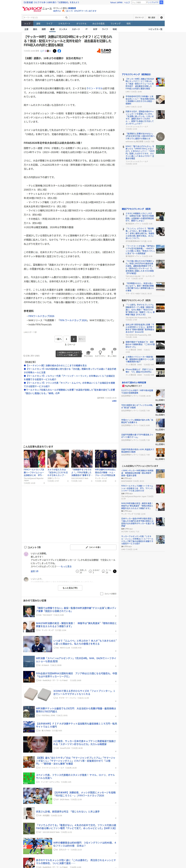Open thumbnail of W杯決勝KOの90分前 article
The height and width of the screenshot is (868, 186).
pyautogui.click(x=106, y=459)
